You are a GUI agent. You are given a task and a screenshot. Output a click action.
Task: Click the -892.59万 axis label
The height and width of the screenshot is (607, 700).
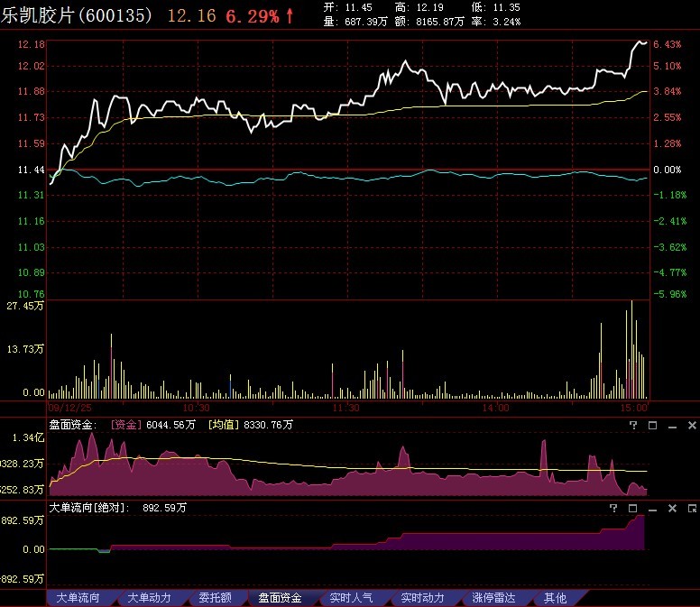(x=23, y=579)
